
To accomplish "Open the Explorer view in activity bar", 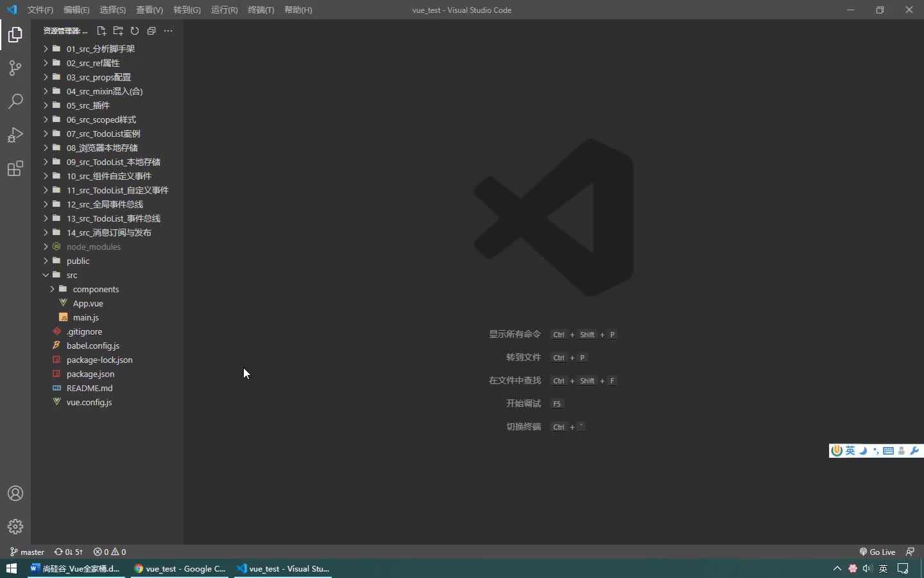I will pos(15,34).
